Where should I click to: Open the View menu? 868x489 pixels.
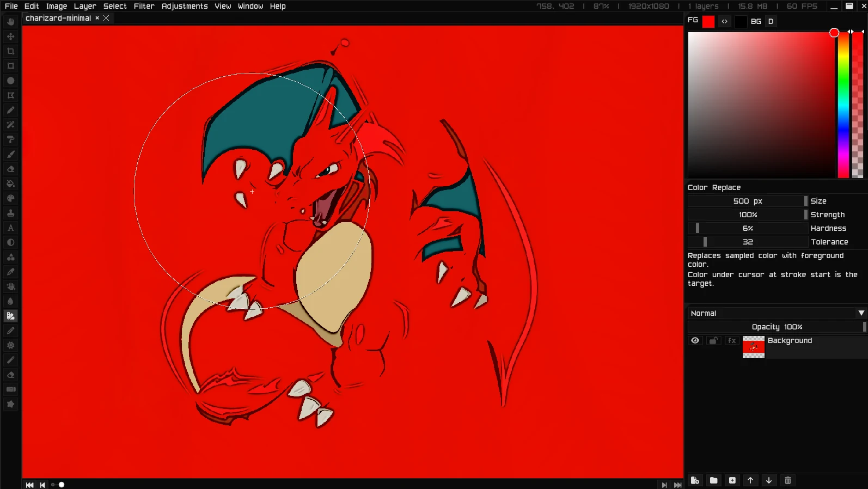coord(223,6)
